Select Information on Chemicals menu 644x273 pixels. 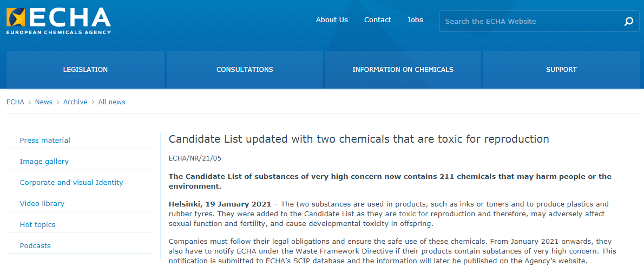(403, 70)
